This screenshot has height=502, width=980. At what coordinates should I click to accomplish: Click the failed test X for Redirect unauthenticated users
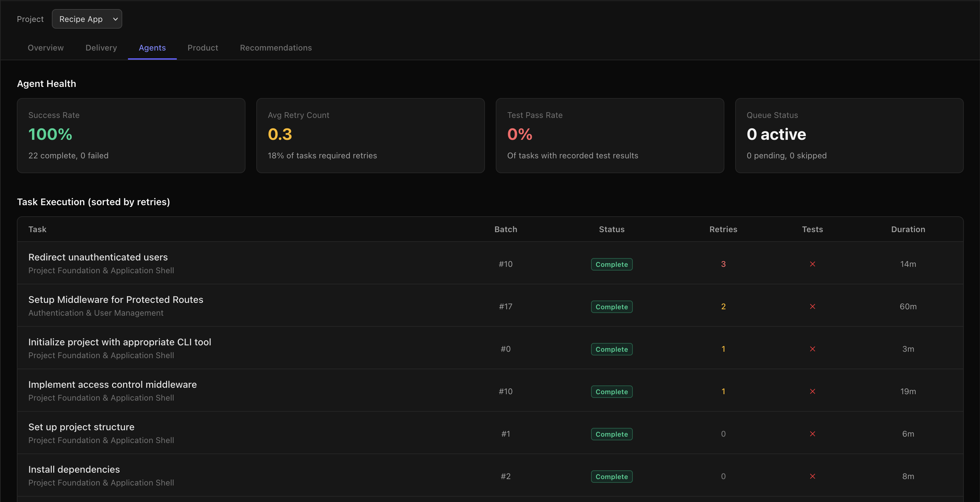click(812, 264)
